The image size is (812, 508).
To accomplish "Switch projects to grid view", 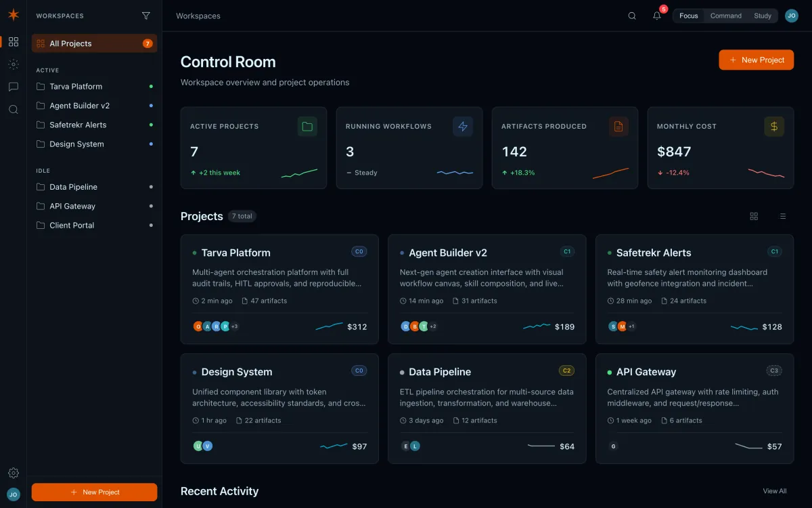I will pyautogui.click(x=754, y=216).
